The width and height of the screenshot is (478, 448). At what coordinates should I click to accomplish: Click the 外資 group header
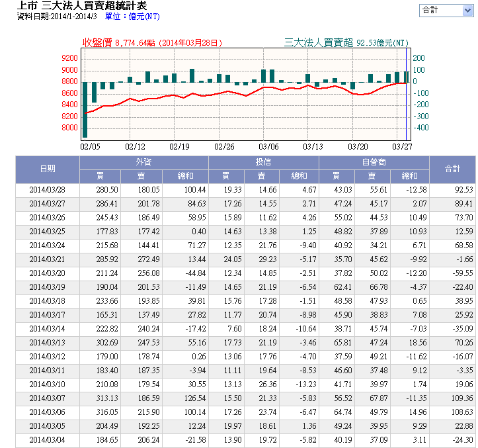[144, 163]
